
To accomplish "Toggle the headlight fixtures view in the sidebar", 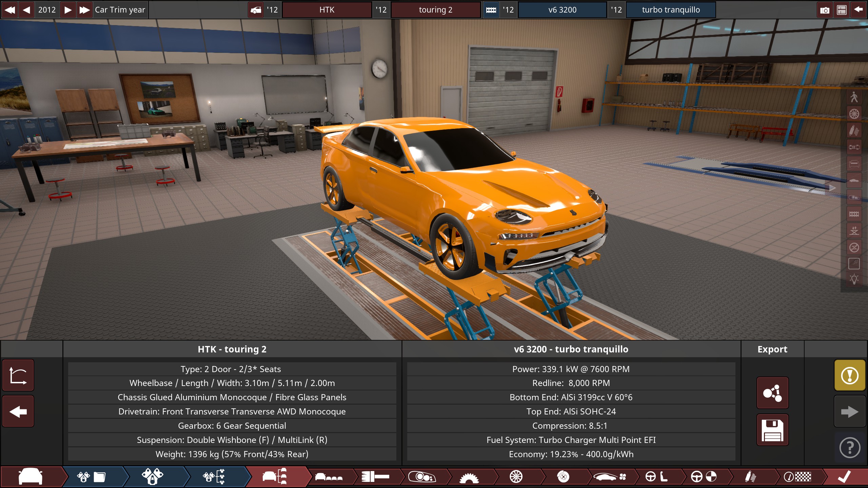I will (854, 197).
